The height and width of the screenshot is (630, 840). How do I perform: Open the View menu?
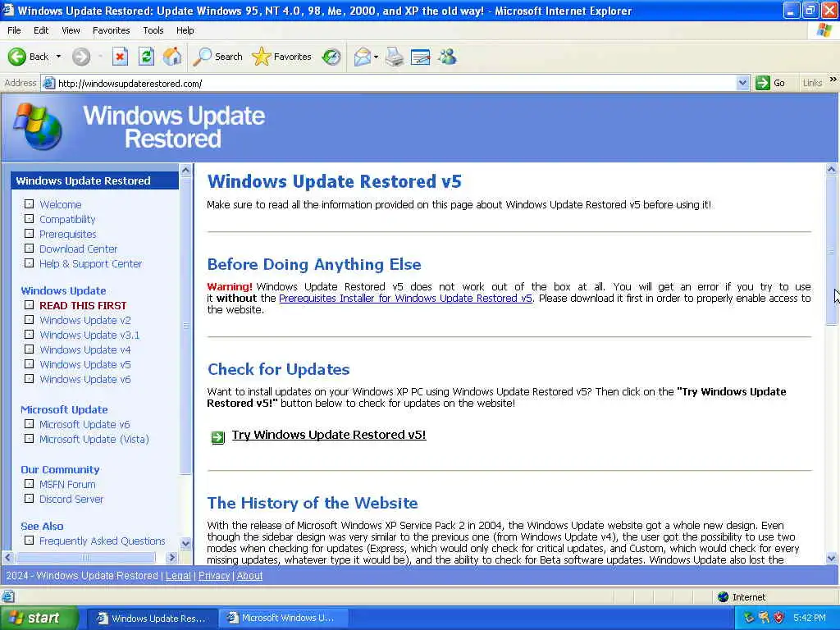point(71,30)
